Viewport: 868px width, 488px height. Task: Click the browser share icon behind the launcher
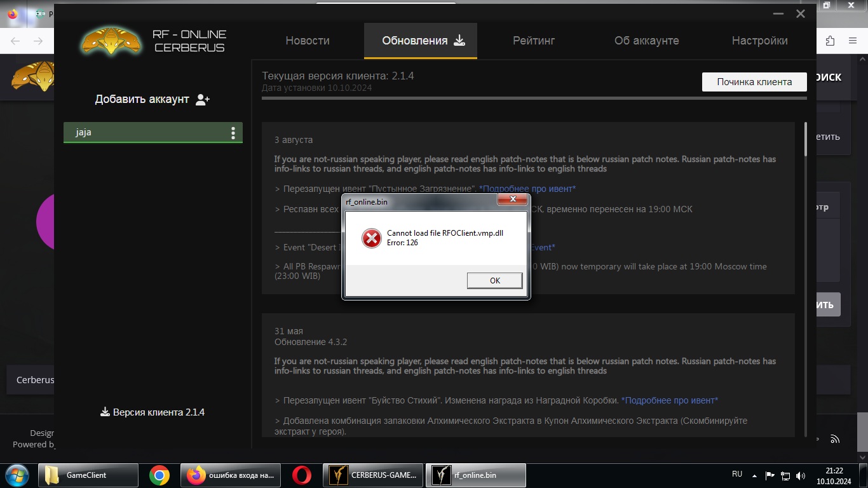pyautogui.click(x=830, y=41)
